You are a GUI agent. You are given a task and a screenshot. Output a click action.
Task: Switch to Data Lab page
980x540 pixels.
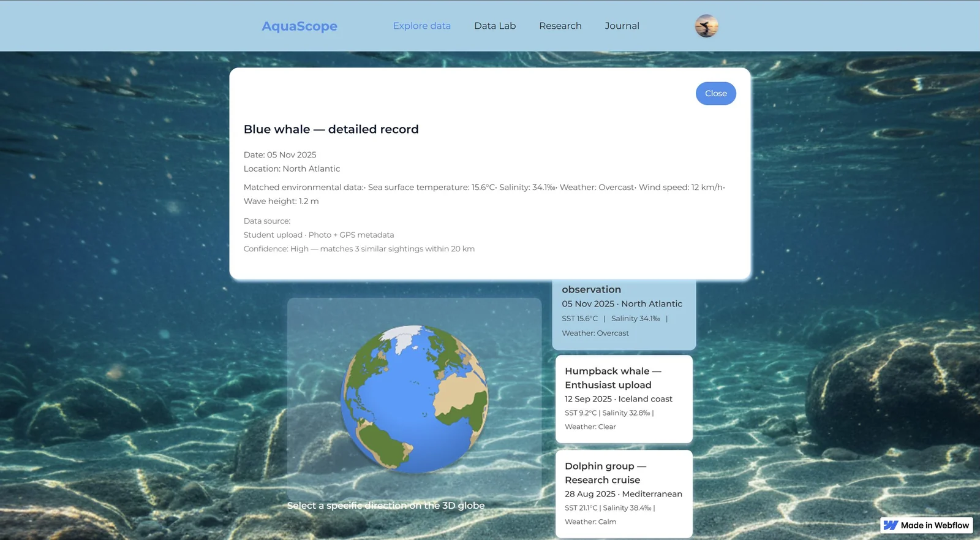coord(495,26)
